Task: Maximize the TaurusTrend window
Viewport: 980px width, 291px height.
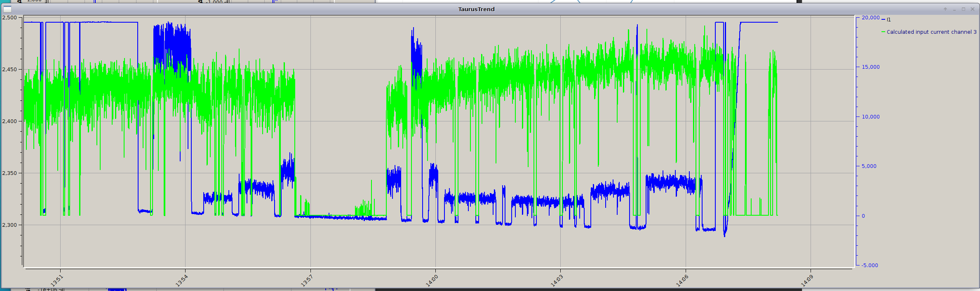Action: point(964,9)
